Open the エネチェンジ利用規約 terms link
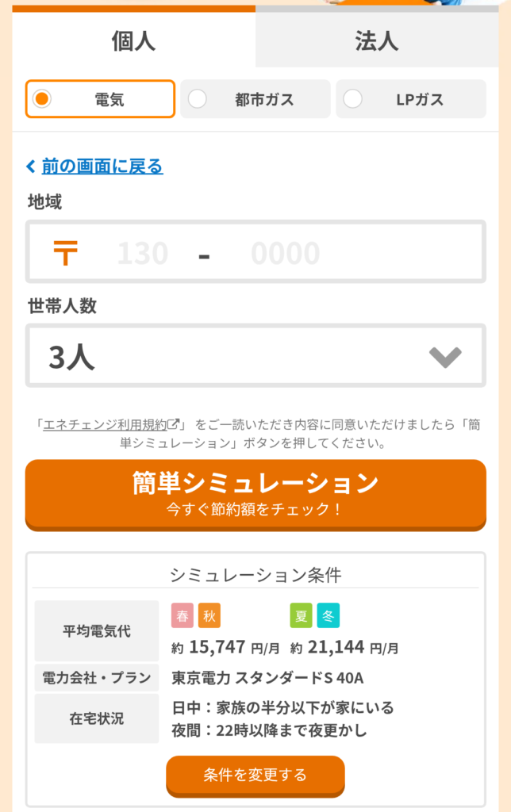The image size is (511, 812). (x=106, y=424)
